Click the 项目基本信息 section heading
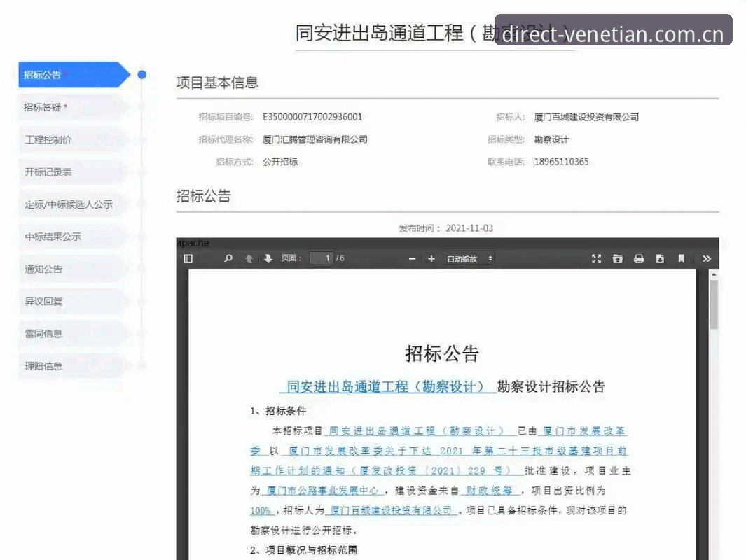Viewport: 746px width, 560px height. coord(217,83)
